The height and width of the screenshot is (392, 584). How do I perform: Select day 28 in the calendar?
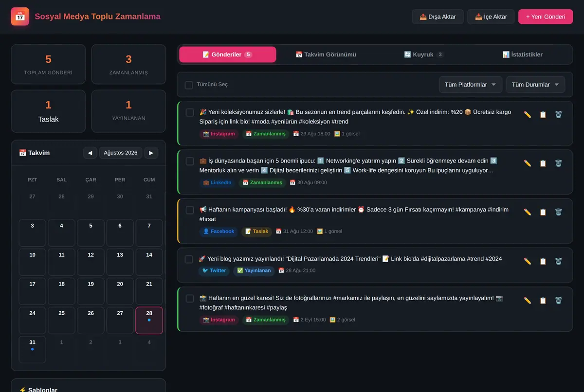(x=149, y=321)
